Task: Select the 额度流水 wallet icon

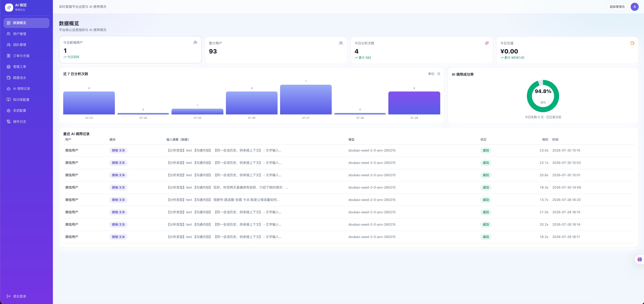Action: (x=9, y=78)
